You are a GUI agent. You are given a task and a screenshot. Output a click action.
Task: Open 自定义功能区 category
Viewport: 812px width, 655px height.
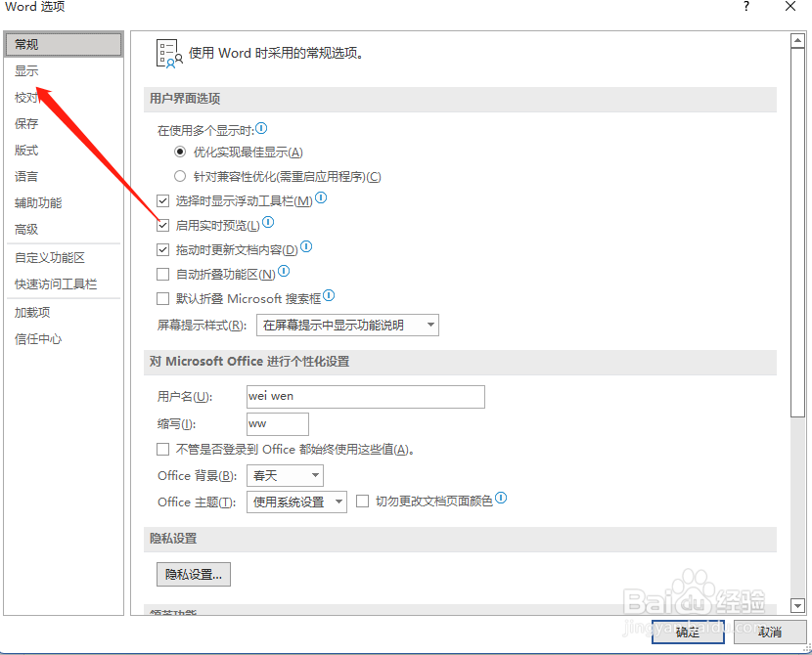pos(64,258)
